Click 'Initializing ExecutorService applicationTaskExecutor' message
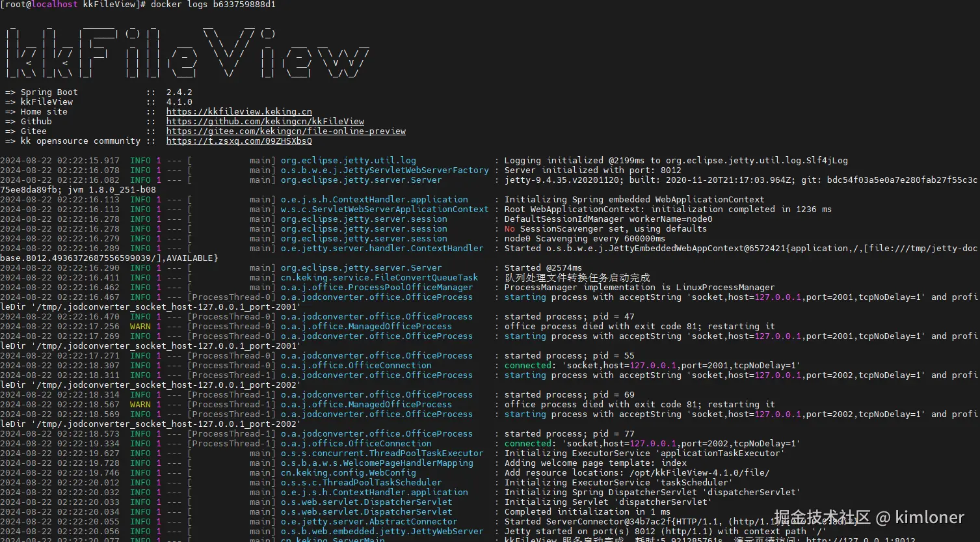This screenshot has height=542, width=980. 645,454
